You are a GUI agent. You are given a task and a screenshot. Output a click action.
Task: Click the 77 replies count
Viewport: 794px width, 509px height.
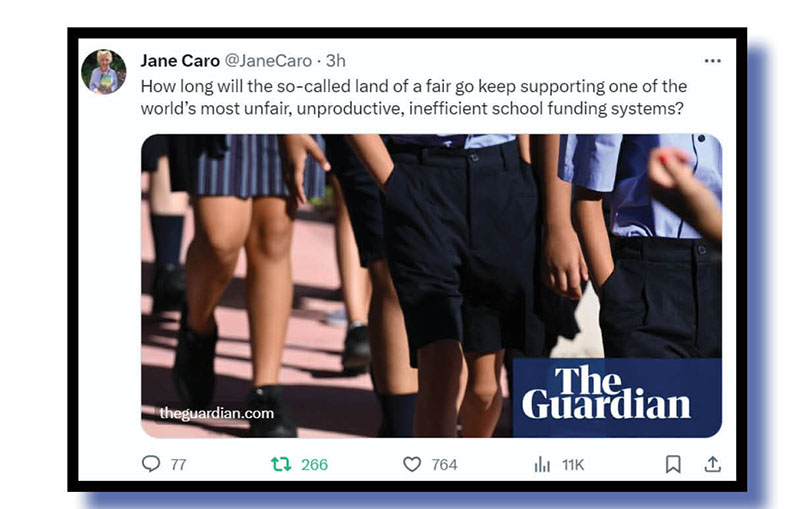pos(178,464)
